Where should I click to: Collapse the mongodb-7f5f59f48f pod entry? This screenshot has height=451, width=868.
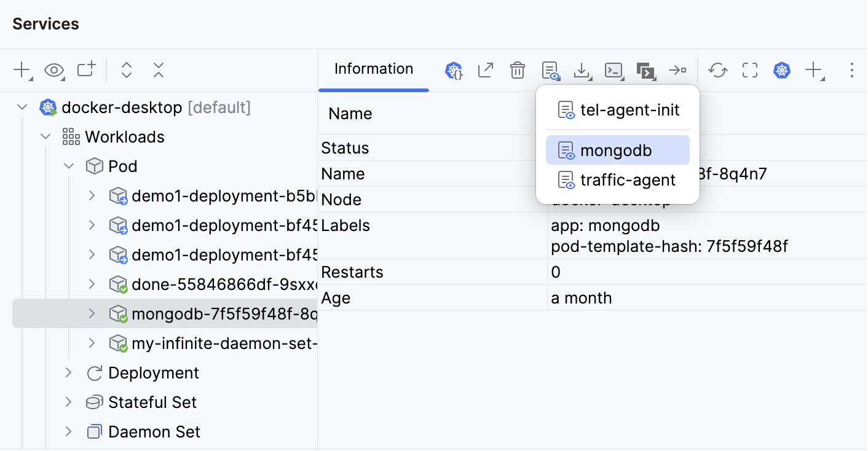92,313
